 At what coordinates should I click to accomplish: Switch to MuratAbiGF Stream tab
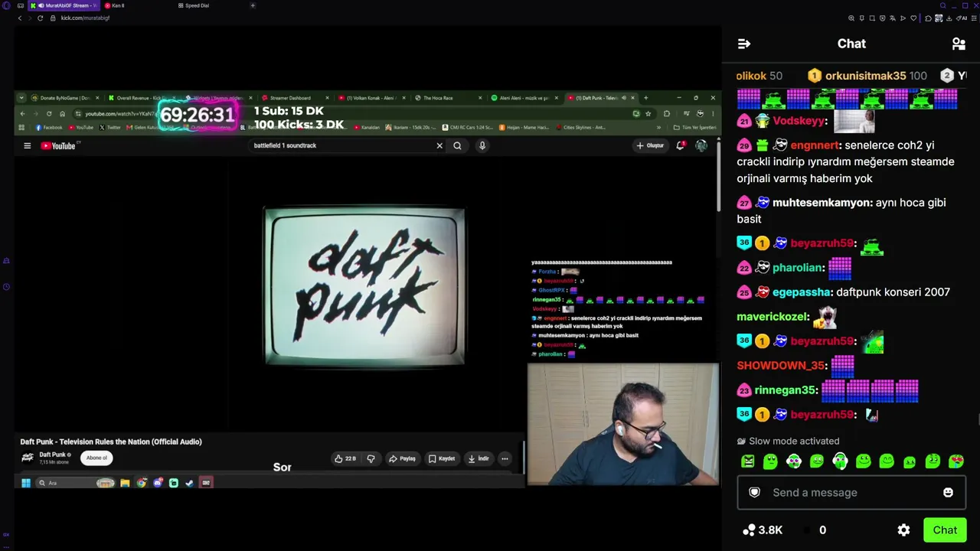(64, 5)
